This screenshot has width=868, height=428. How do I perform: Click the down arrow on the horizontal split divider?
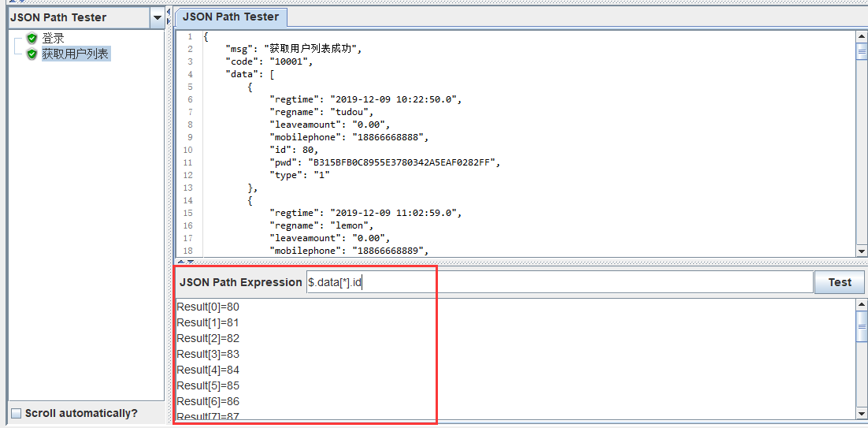click(189, 261)
